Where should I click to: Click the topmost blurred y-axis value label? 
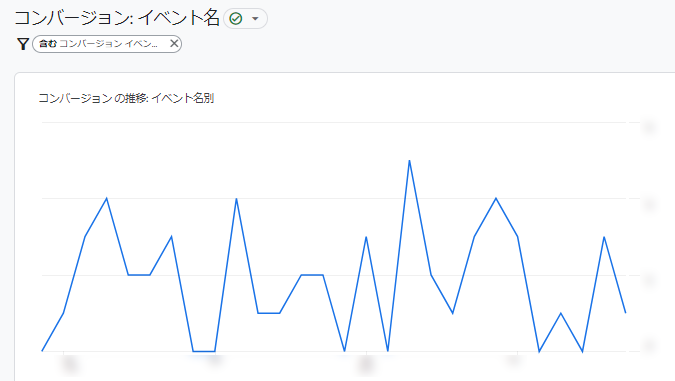(x=650, y=128)
